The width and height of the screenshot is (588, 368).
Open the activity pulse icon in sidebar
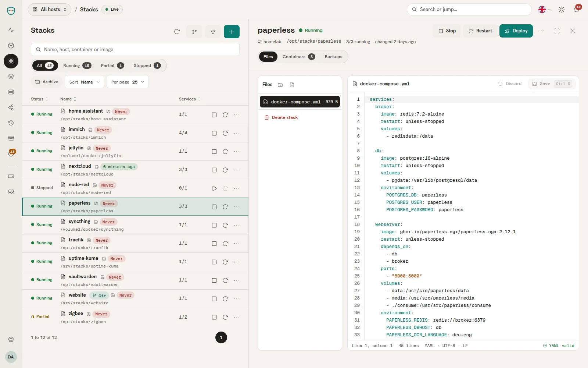click(x=11, y=30)
